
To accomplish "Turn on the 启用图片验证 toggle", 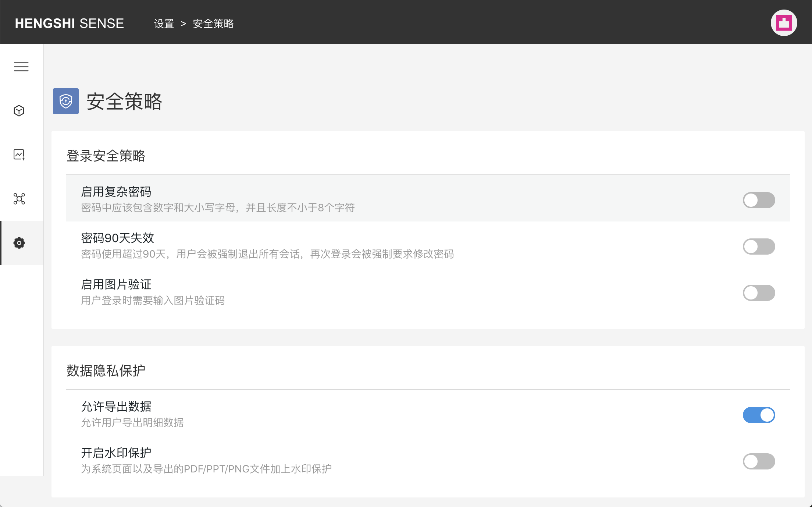I will 759,293.
